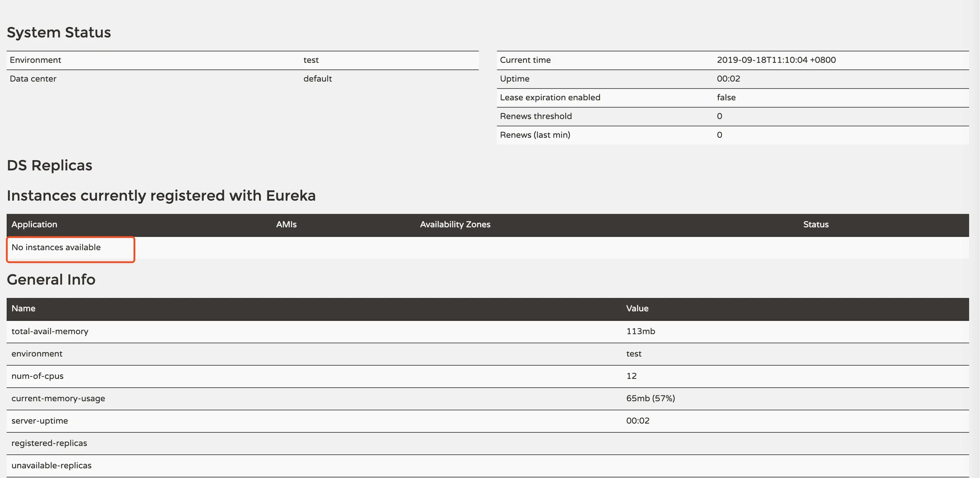Click the System Status heading
980x478 pixels.
[x=59, y=32]
